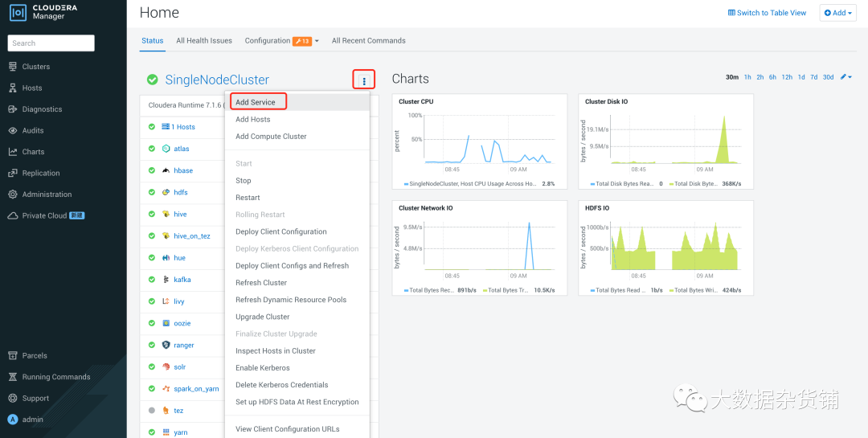Select Add Service from the menu

point(256,102)
